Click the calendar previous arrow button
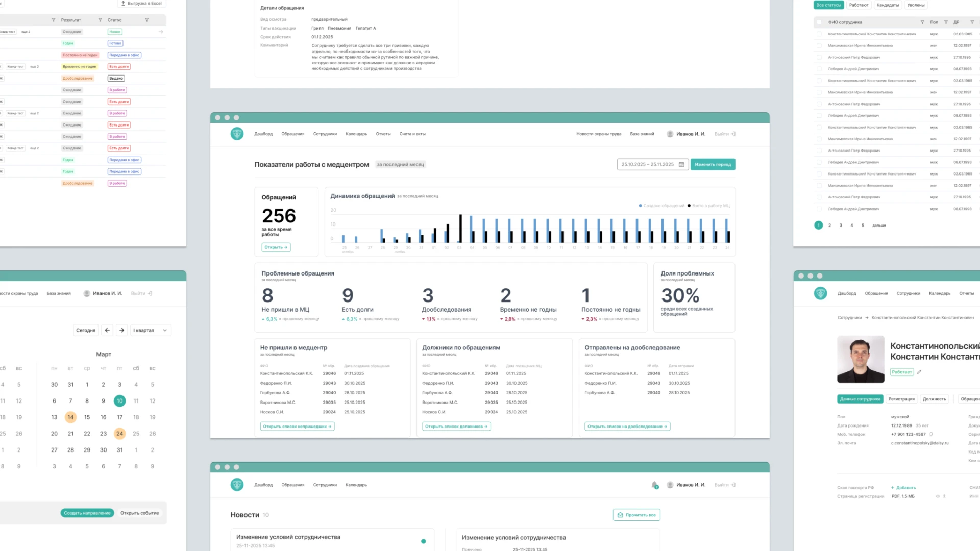The image size is (980, 551). pos(107,331)
